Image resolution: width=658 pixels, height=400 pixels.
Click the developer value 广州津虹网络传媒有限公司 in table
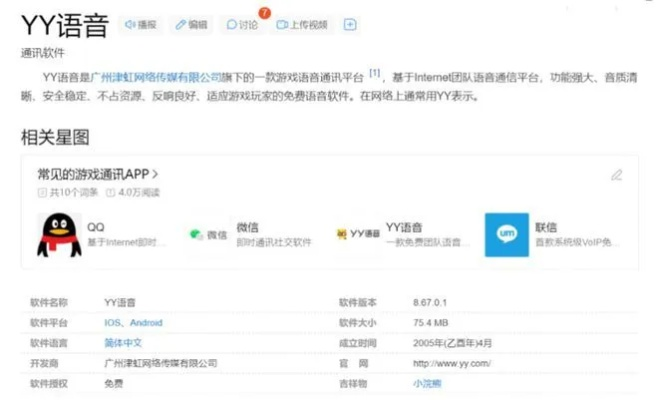click(x=161, y=363)
